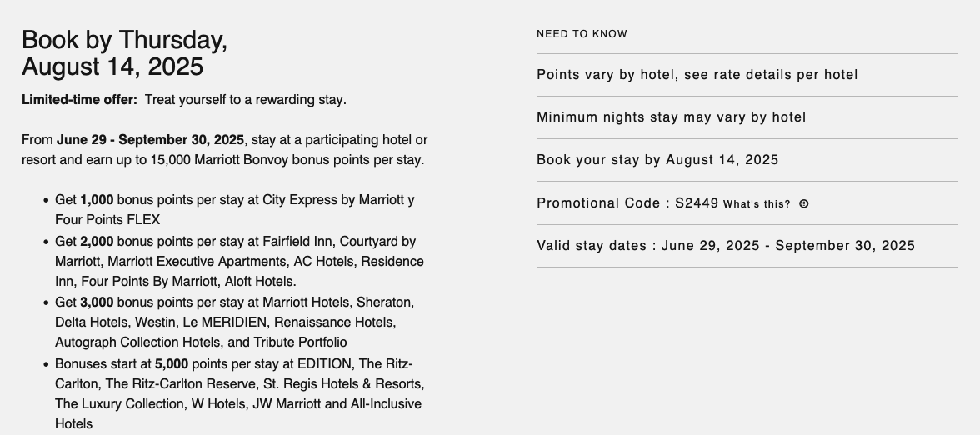Screen dimensions: 980x435
Task: Open the "What's this?" promo code link
Action: pyautogui.click(x=757, y=204)
